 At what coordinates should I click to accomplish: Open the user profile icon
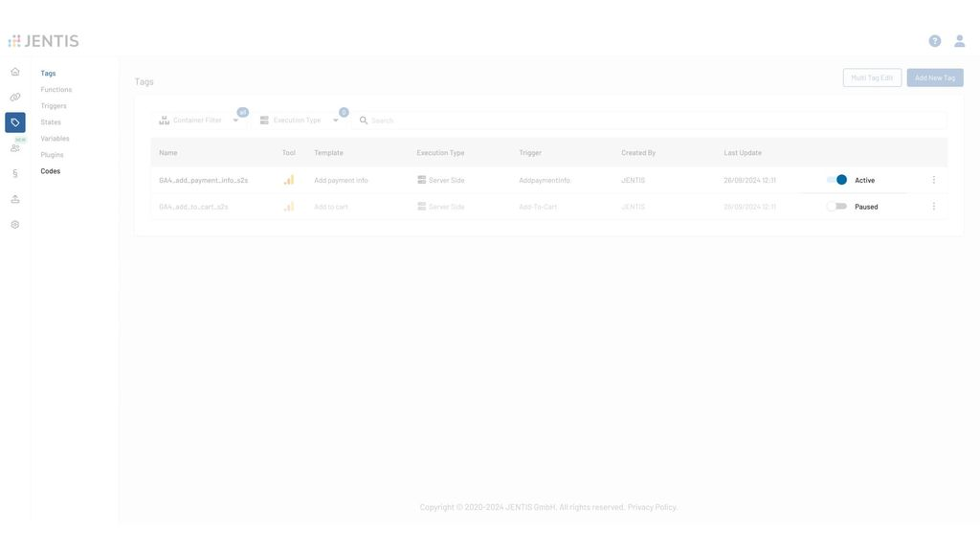click(959, 41)
